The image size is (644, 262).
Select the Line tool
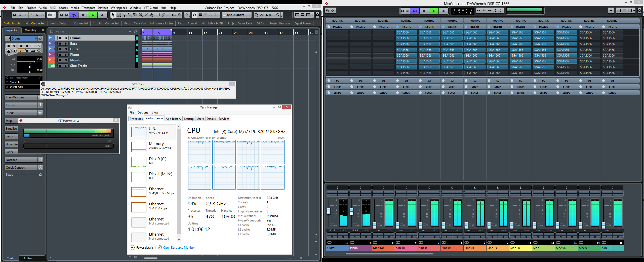coord(169,15)
